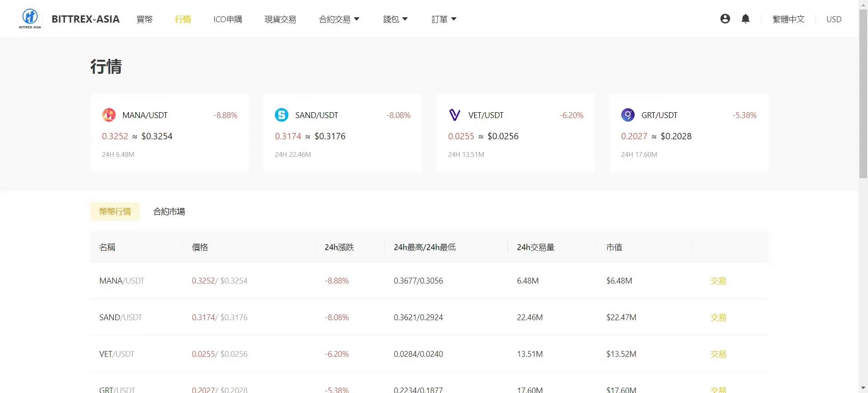Click the 24h最高/24h最低 column header

tap(425, 247)
